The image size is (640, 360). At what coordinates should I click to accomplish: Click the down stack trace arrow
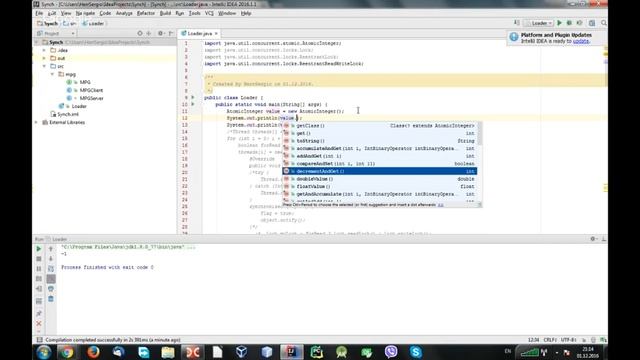51,259
